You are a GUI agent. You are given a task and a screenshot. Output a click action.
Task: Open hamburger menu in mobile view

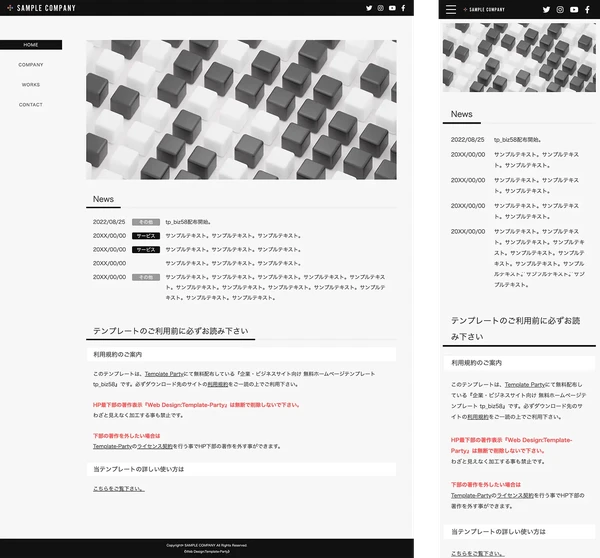coord(451,10)
